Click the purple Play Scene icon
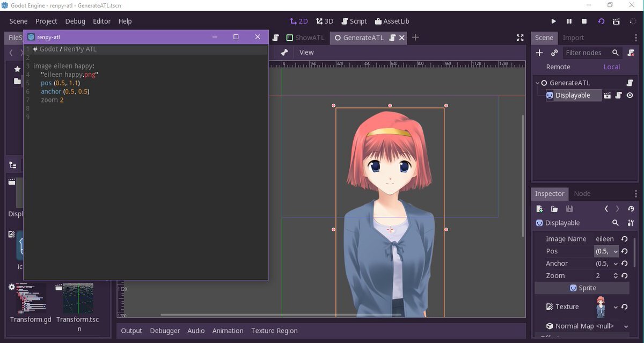 click(x=601, y=21)
